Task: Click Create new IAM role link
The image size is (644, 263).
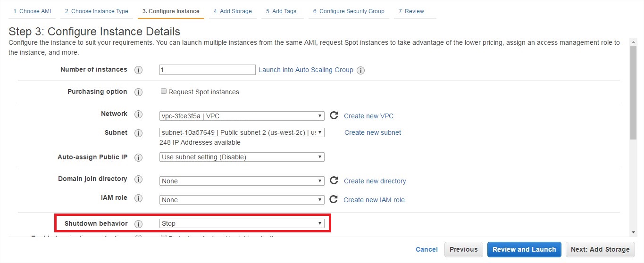Action: [x=374, y=200]
